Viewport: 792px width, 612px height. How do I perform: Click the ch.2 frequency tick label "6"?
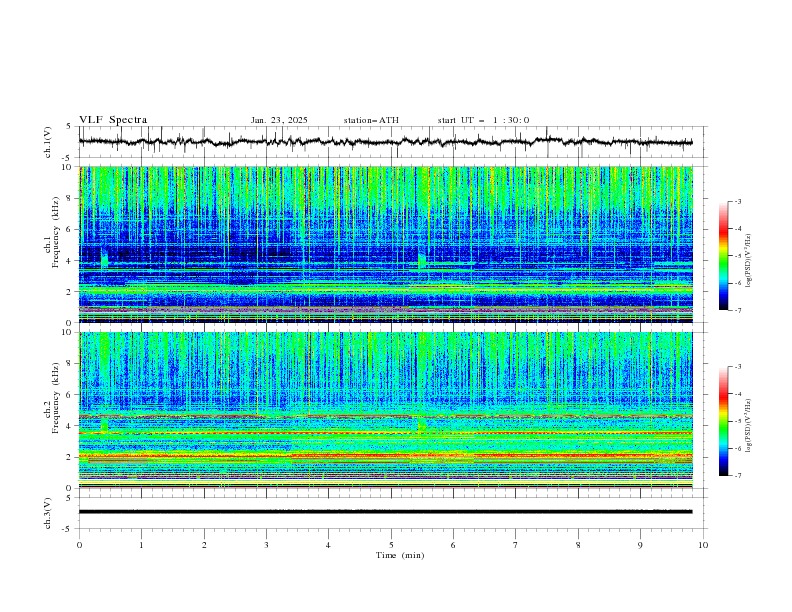coord(70,394)
